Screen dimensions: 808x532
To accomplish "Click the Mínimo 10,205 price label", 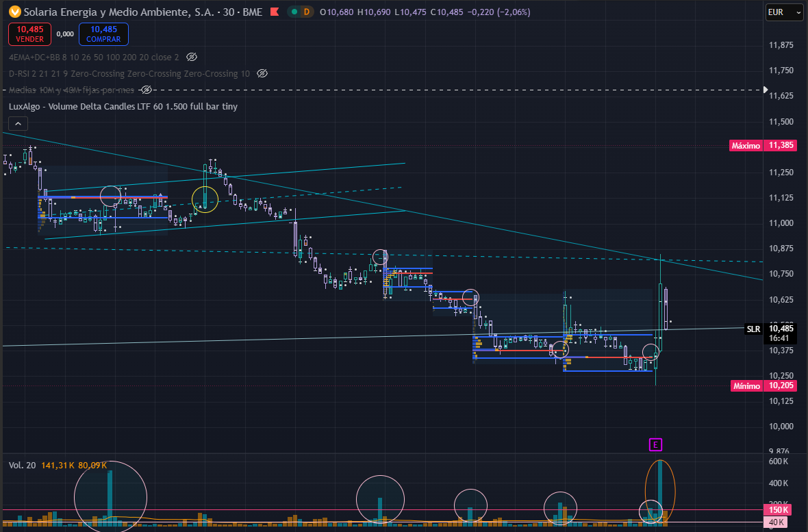I will point(763,385).
